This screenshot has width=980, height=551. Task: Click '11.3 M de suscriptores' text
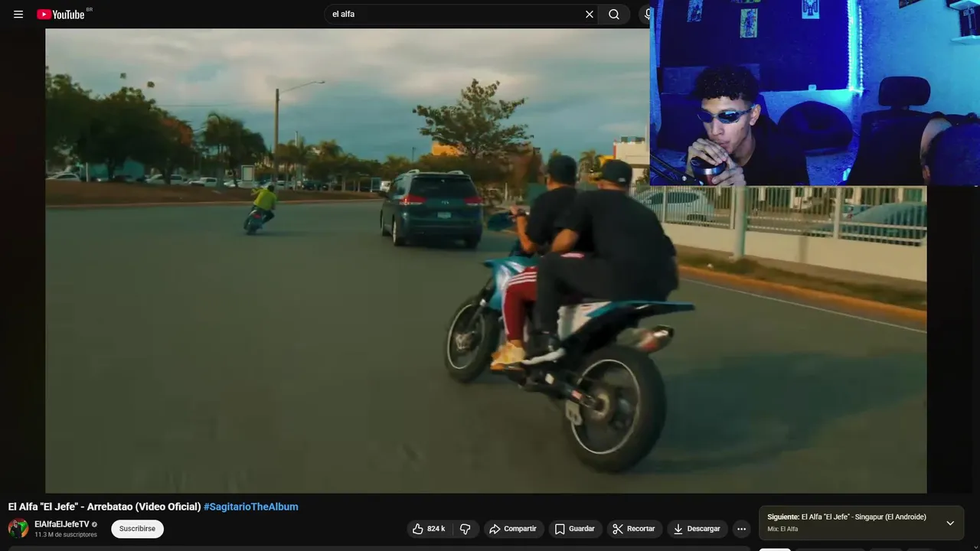tap(66, 535)
